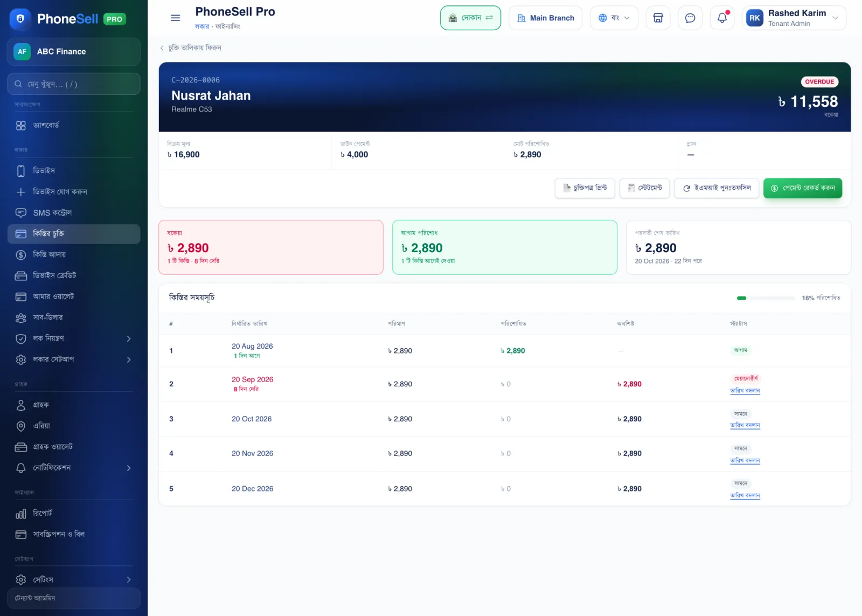
Task: Open রিপোর্ট sidebar item
Action: [x=74, y=513]
